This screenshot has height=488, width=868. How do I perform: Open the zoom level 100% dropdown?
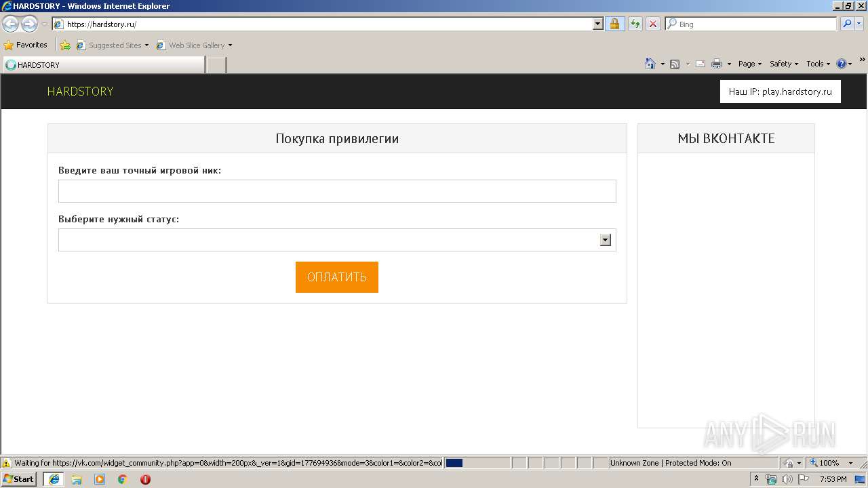coord(850,463)
